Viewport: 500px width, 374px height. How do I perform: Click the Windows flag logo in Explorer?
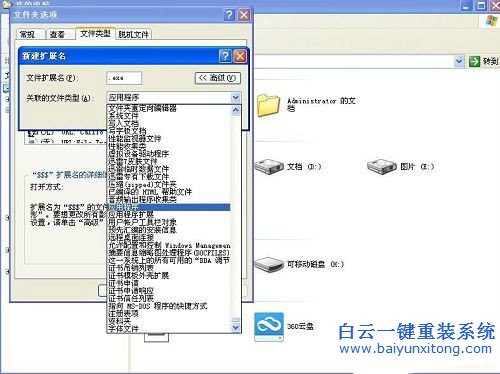(491, 20)
